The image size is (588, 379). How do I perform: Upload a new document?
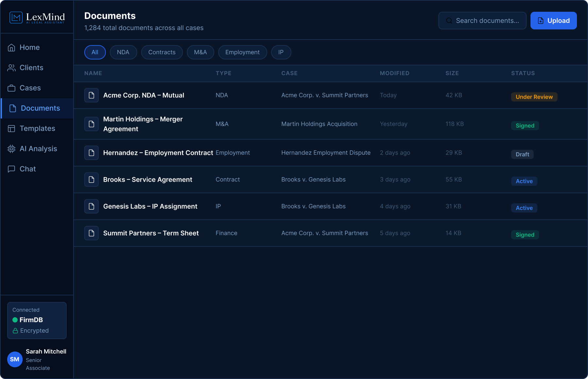tap(553, 21)
